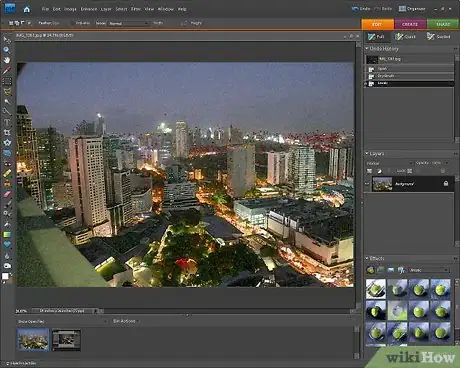
Task: Choose the Crop tool
Action: tap(7, 133)
